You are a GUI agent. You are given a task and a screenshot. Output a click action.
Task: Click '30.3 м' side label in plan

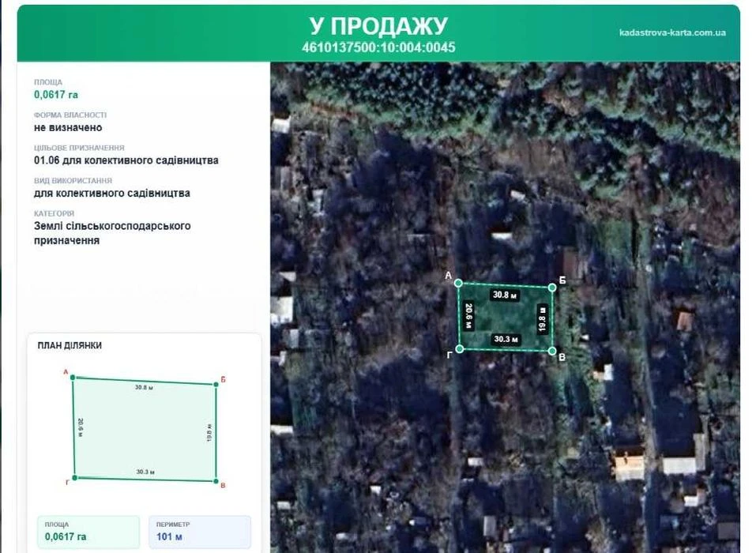pyautogui.click(x=145, y=472)
